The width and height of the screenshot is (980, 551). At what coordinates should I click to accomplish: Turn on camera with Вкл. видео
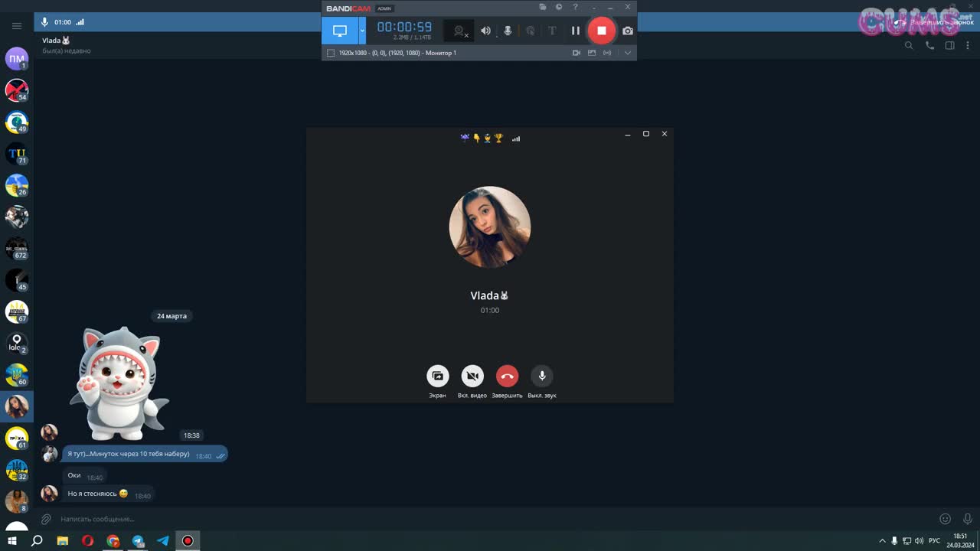click(472, 376)
